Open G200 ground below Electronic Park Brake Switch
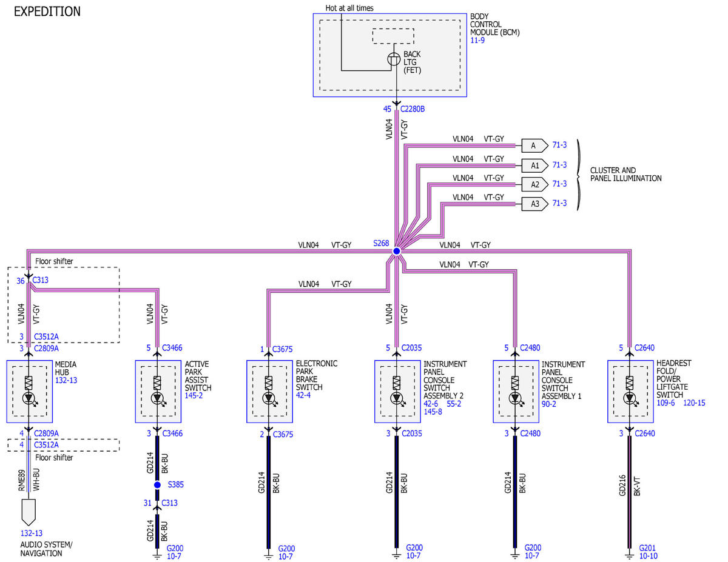728x562 pixels. tap(286, 548)
